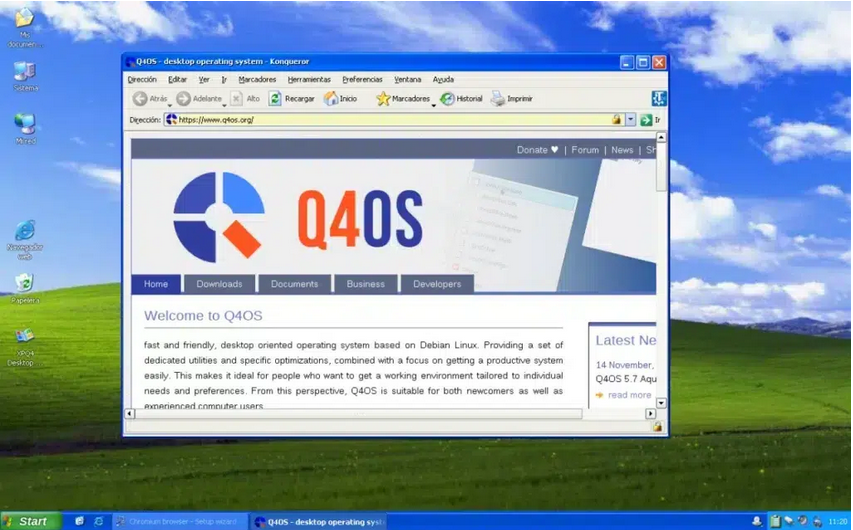Screen dimensions: 853x530
Task: Open the Adelante history dropdown arrow
Action: coord(224,105)
